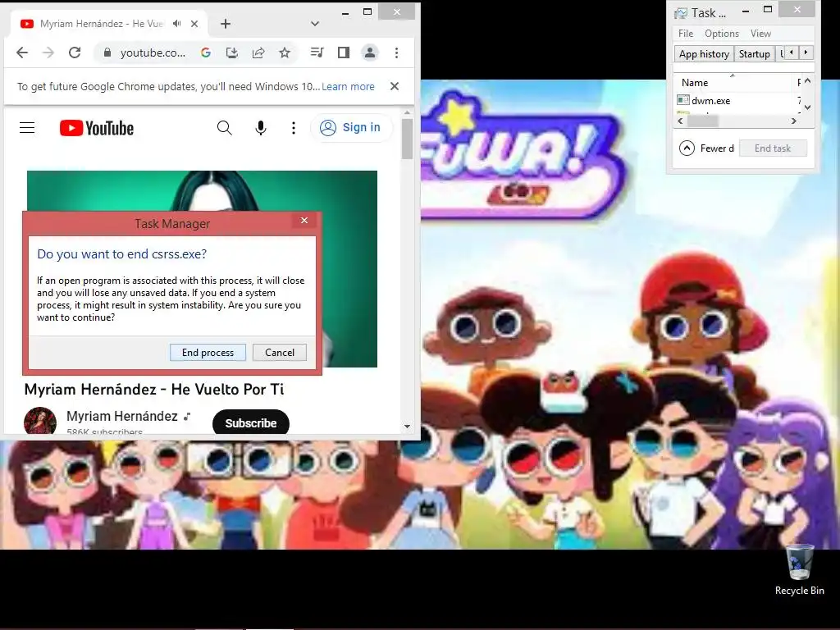Minimize the Task Manager window
Image resolution: width=840 pixels, height=630 pixels.
pos(745,10)
